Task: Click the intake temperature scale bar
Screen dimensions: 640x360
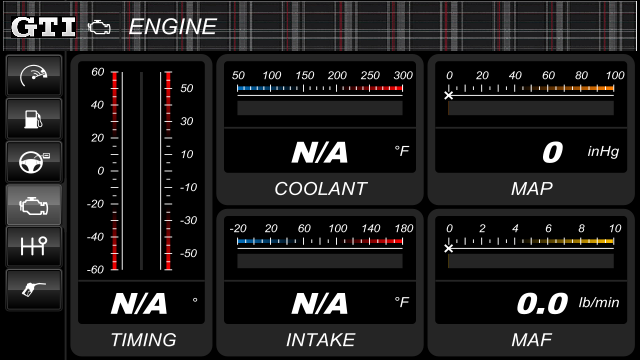Action: tap(320, 241)
